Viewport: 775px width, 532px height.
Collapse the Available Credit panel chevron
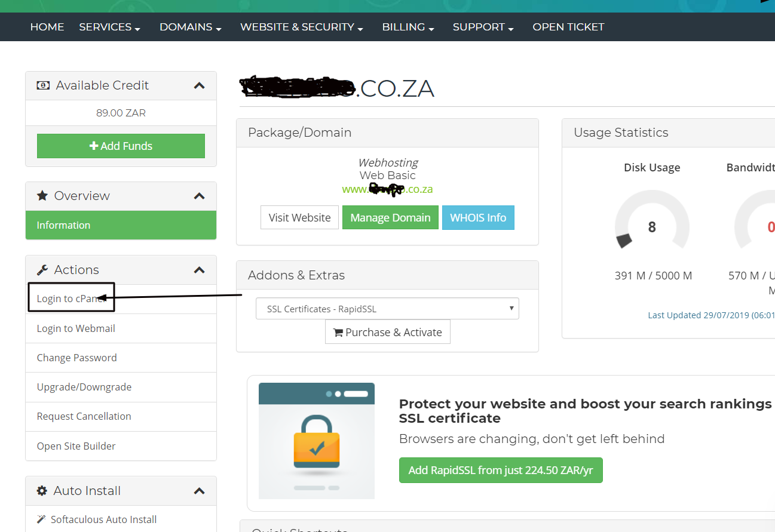click(200, 86)
